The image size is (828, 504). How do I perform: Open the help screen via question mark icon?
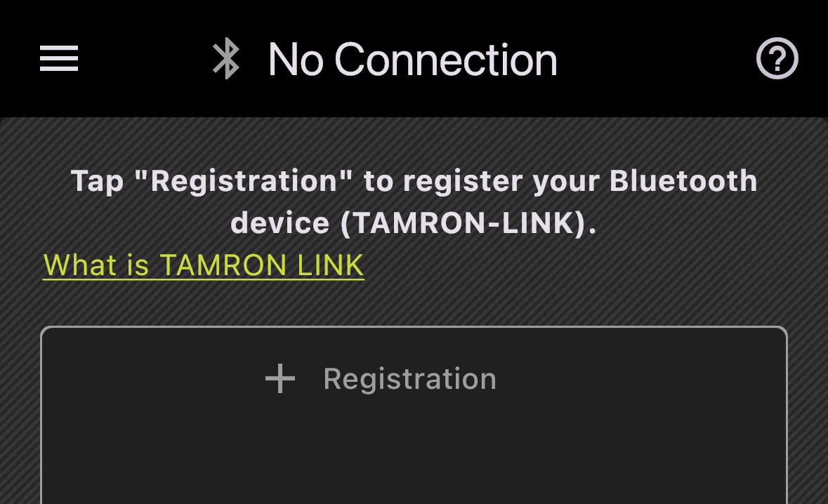pyautogui.click(x=777, y=59)
